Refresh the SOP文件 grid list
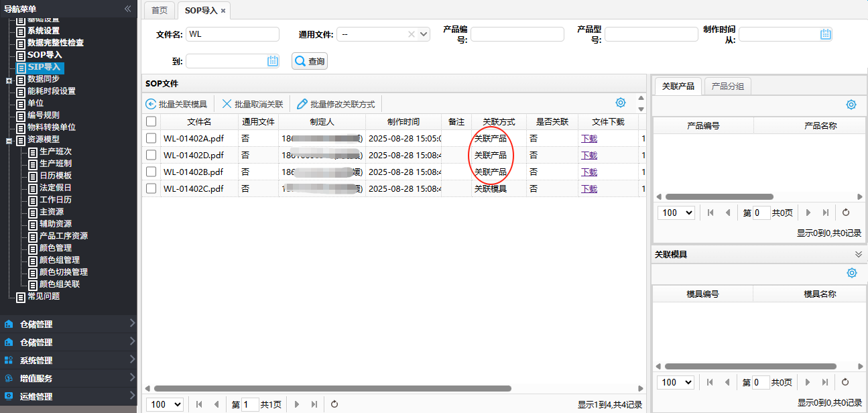 coord(334,404)
